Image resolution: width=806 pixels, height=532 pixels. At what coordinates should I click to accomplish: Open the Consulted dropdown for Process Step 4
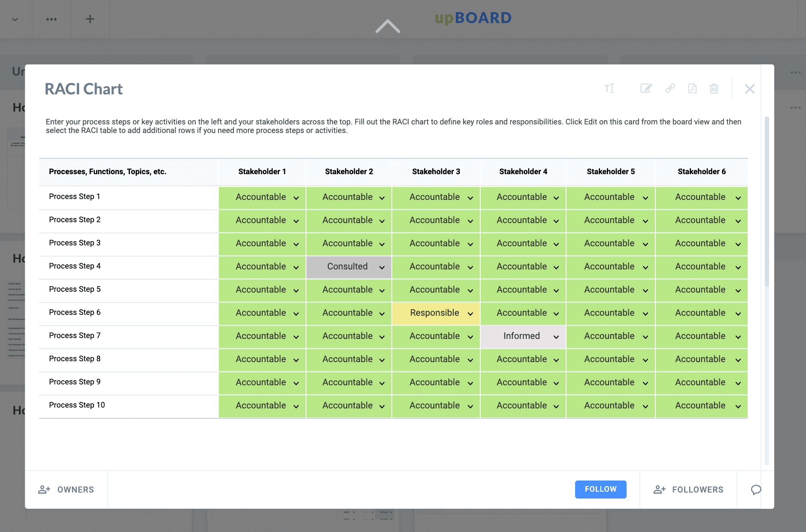point(349,267)
